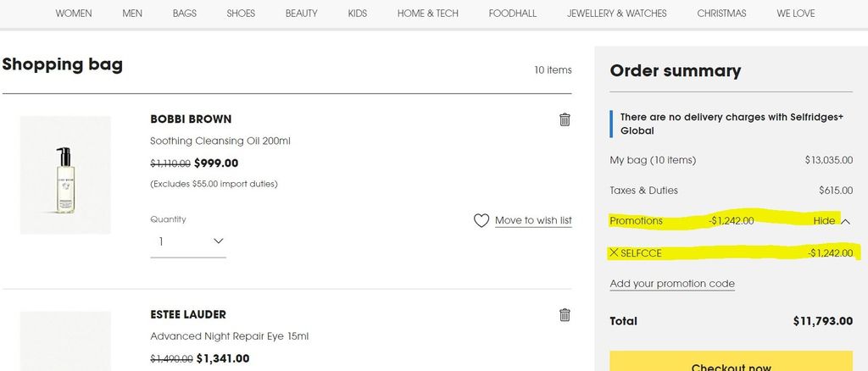Click Add your promotion code link

click(x=672, y=284)
